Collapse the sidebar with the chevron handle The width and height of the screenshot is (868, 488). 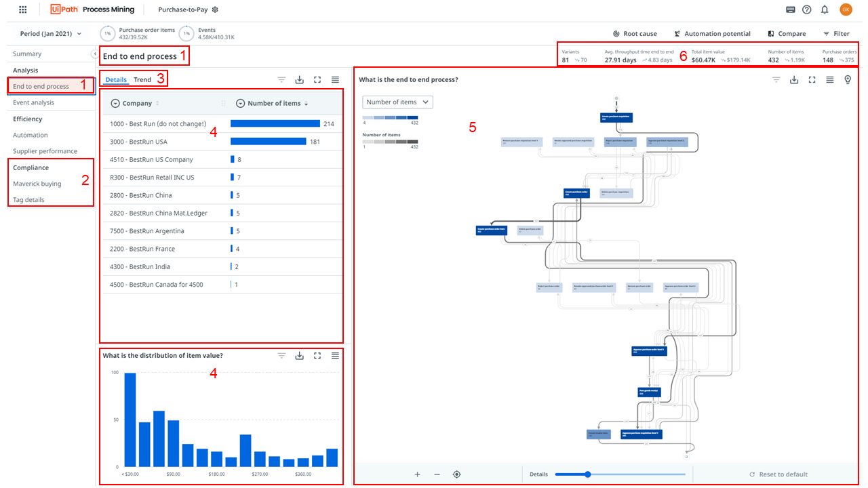94,54
